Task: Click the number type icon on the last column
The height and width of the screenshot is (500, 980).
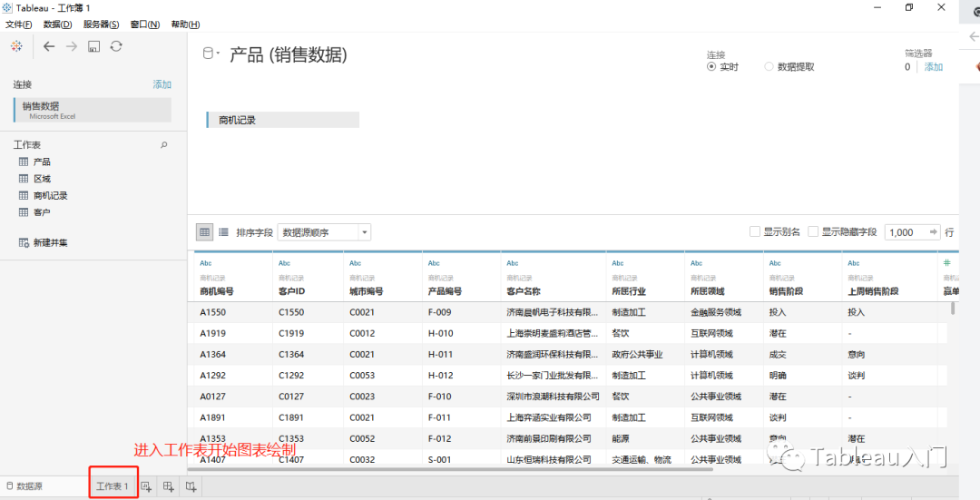Action: (x=946, y=263)
